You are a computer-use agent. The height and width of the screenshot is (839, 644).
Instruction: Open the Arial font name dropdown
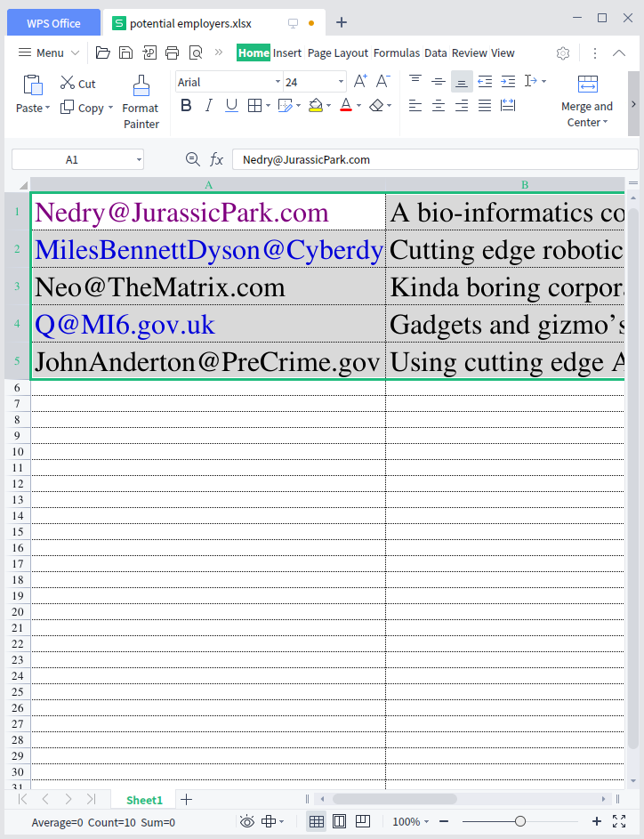pos(278,82)
